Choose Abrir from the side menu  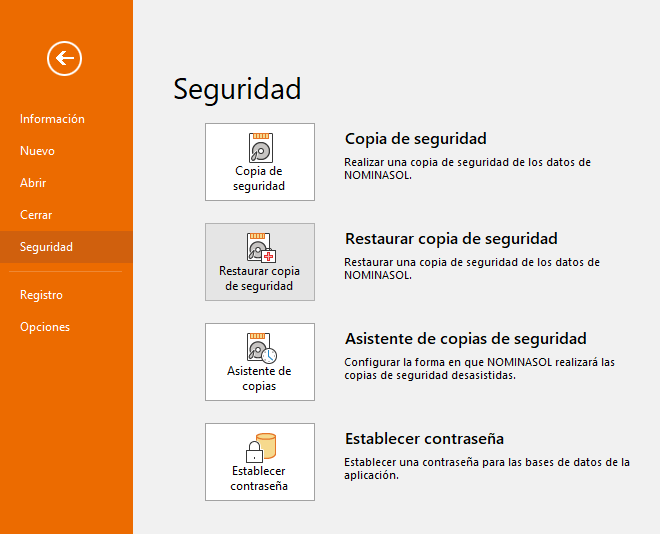pyautogui.click(x=33, y=183)
